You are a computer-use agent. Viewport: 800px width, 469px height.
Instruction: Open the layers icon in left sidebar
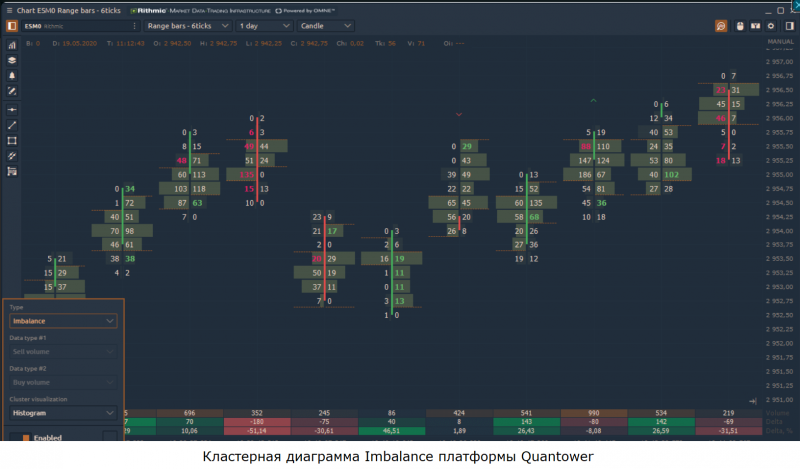click(x=12, y=60)
